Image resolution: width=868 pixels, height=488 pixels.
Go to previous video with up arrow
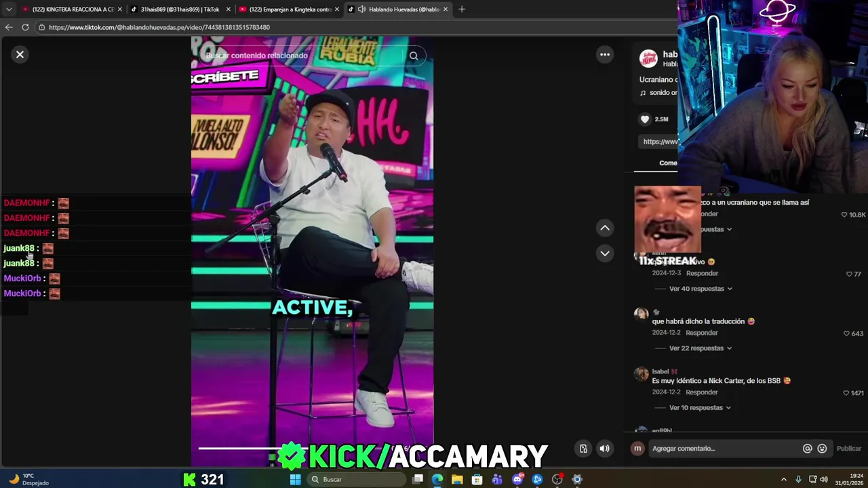(x=605, y=228)
